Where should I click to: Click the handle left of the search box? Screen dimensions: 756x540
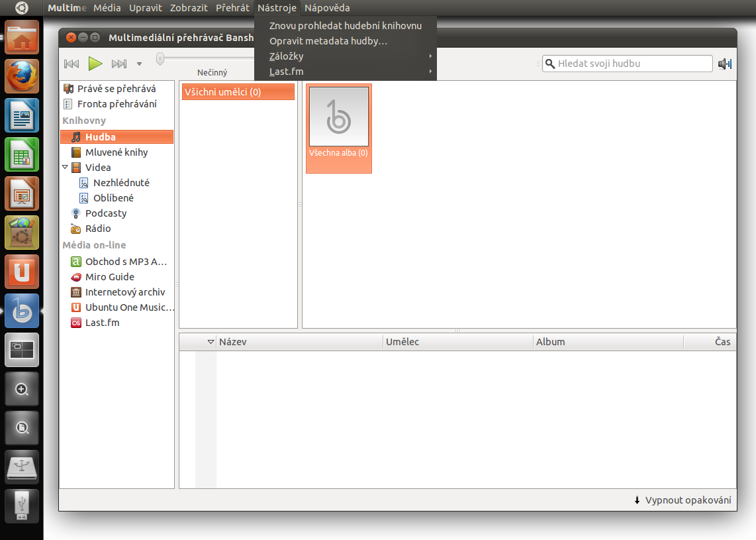click(538, 64)
